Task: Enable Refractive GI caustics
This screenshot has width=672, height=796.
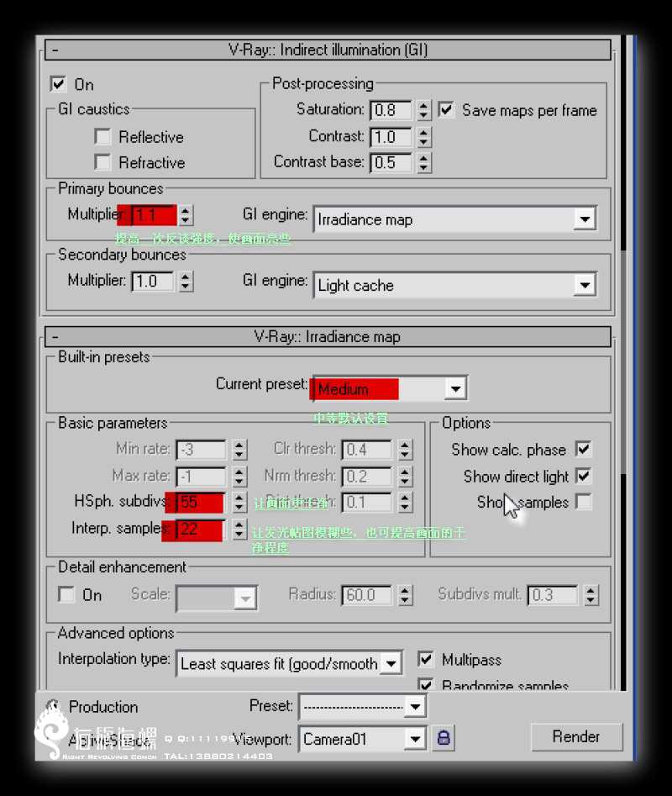Action: [102, 162]
